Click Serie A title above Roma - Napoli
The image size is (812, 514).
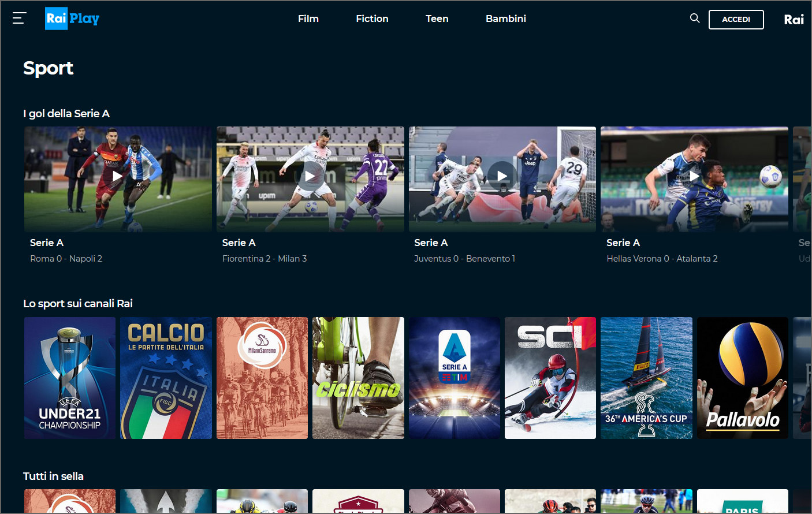[47, 243]
